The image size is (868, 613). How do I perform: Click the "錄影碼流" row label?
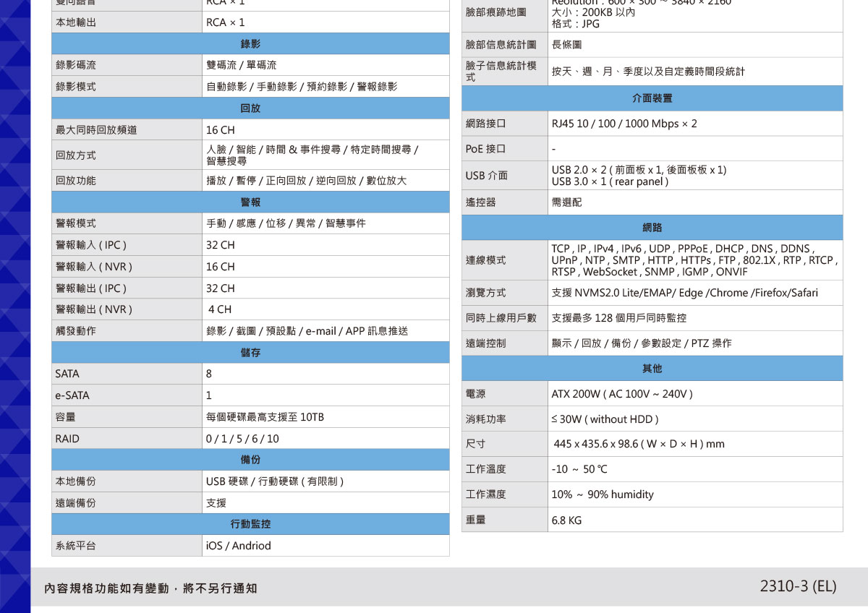point(76,65)
